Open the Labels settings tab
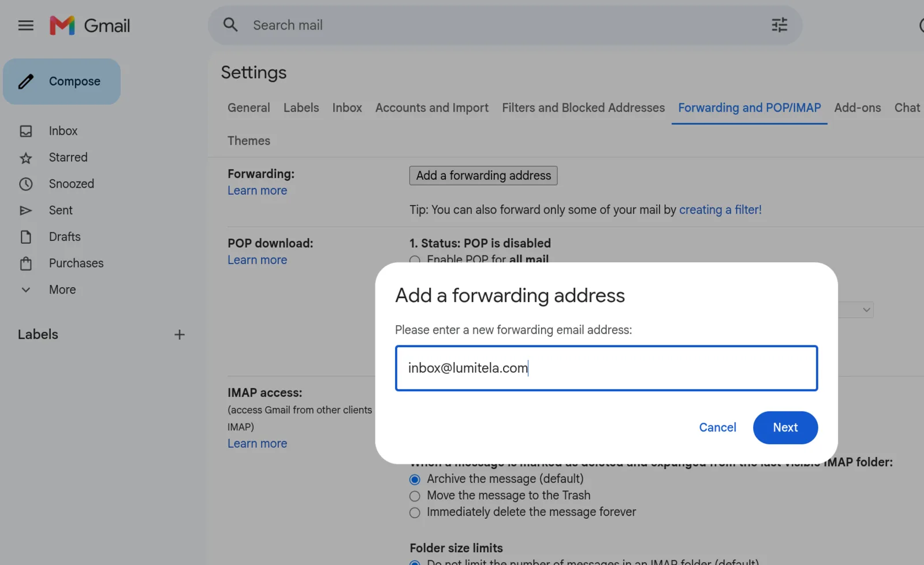Viewport: 924px width, 565px height. point(301,108)
